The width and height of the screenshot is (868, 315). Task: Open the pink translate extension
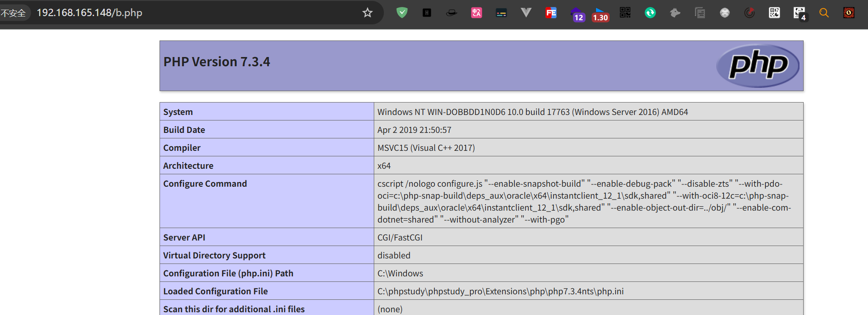click(x=476, y=13)
